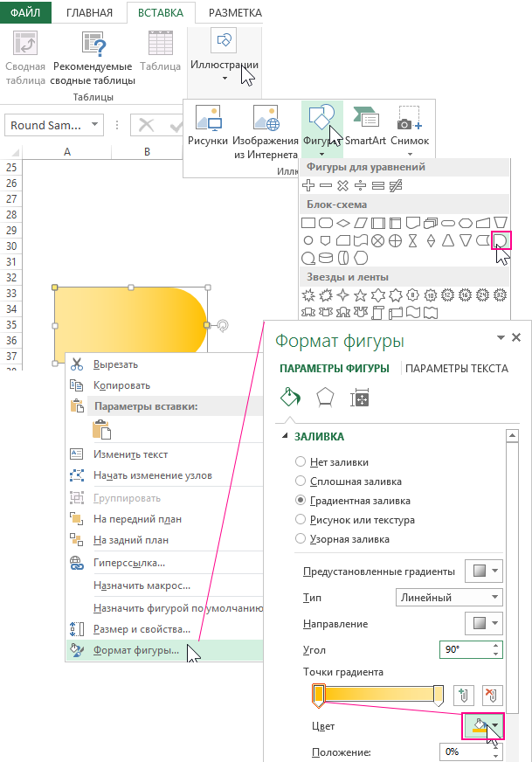Switch to the ГЛАВНАЯ tab

coord(89,12)
